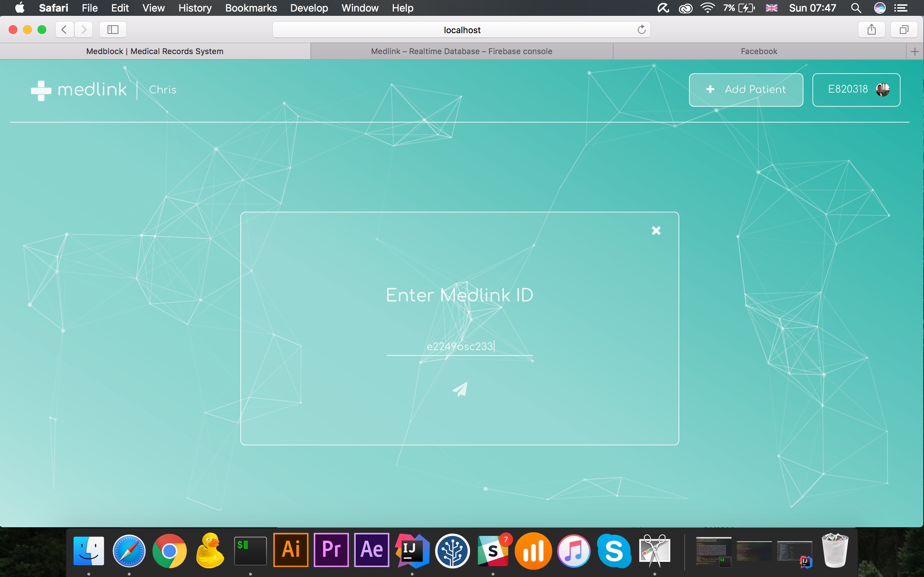
Task: Click the Medlink ID input field
Action: [x=459, y=347]
